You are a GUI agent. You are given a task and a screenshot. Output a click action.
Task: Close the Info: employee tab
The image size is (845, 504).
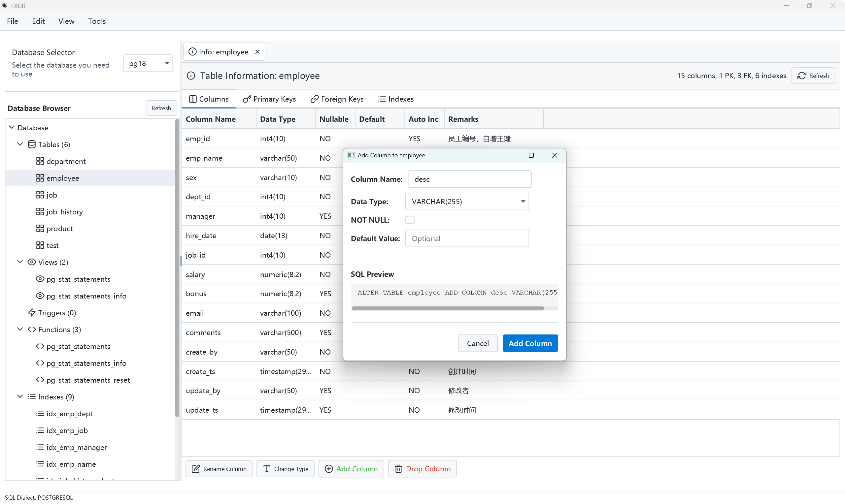(257, 52)
